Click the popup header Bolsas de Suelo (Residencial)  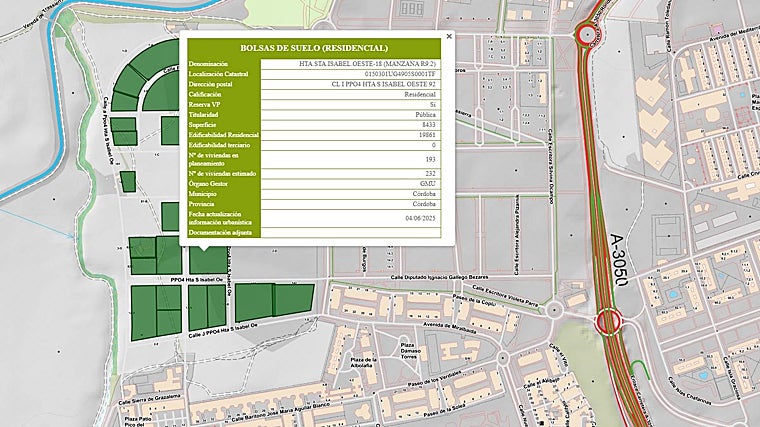(314, 48)
